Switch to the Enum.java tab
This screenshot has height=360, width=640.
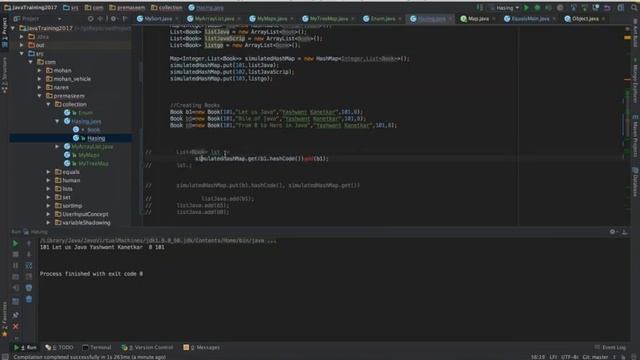point(382,19)
